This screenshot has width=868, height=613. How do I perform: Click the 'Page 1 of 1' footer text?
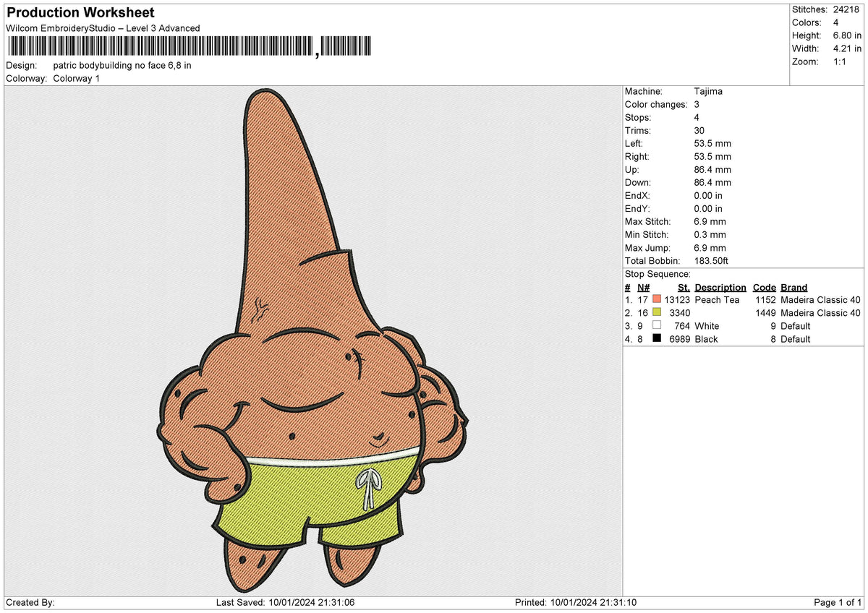[x=838, y=603]
